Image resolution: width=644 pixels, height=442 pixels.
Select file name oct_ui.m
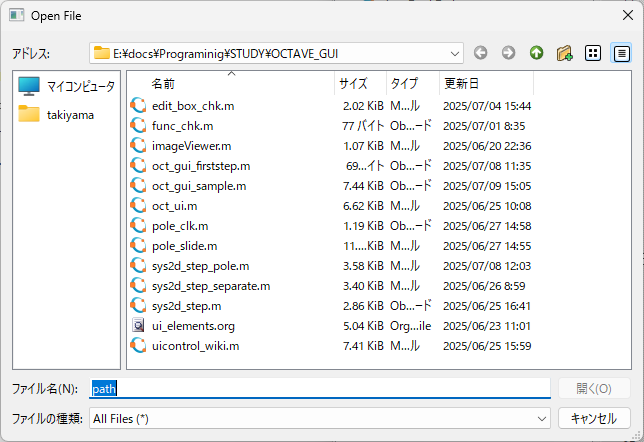(175, 206)
